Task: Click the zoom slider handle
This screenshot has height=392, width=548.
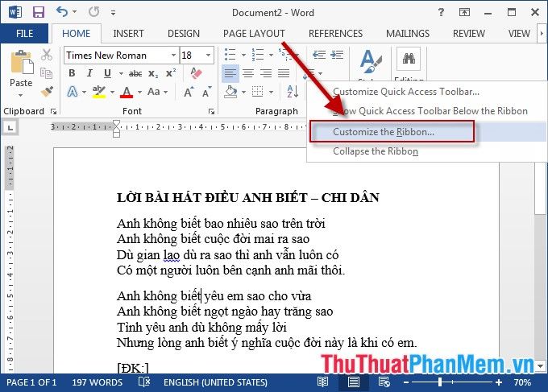Action: point(440,382)
